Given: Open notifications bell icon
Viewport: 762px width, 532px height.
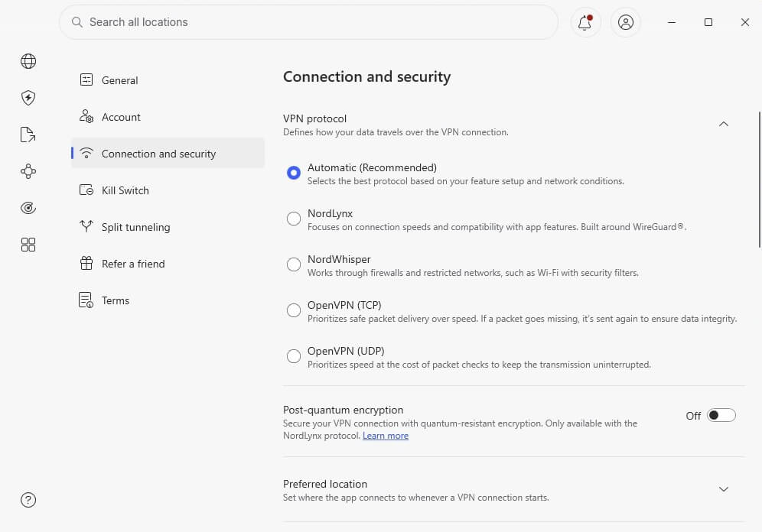Looking at the screenshot, I should [585, 22].
